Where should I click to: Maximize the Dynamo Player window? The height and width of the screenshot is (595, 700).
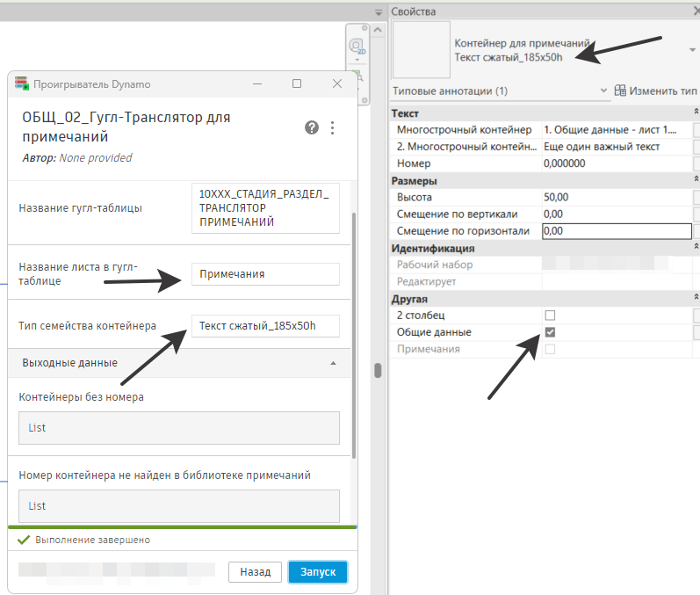(x=297, y=84)
